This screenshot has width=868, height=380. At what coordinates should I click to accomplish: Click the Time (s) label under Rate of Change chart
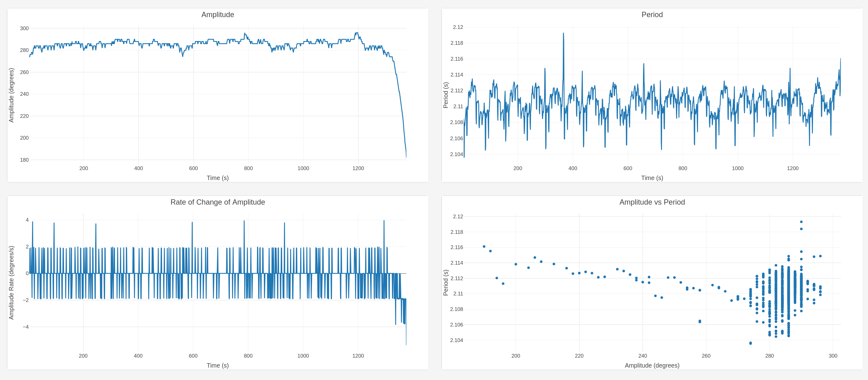coord(217,365)
